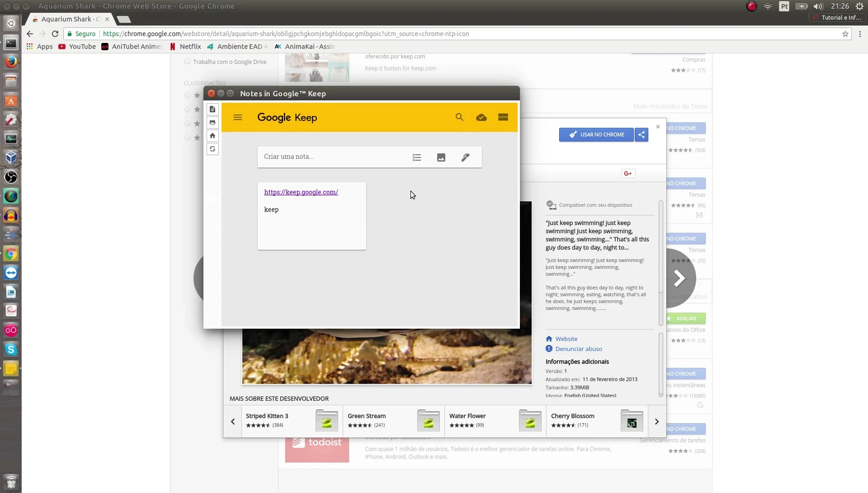
Task: Add an image note in Keep
Action: 441,157
